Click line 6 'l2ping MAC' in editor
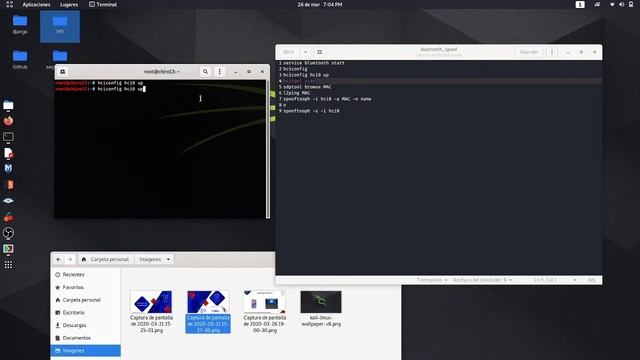The width and height of the screenshot is (640, 360). 297,93
